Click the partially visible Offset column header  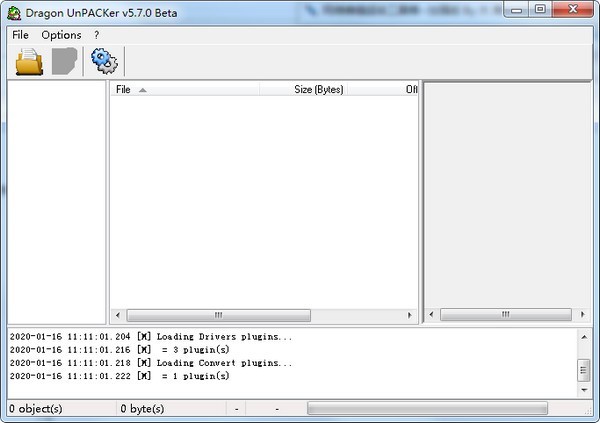pyautogui.click(x=383, y=90)
